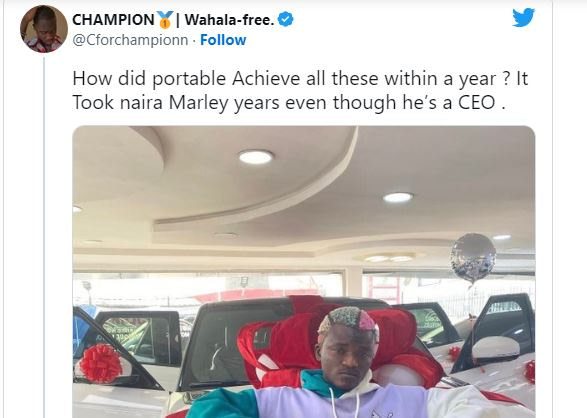Click the Wahala-free. name text

point(229,20)
